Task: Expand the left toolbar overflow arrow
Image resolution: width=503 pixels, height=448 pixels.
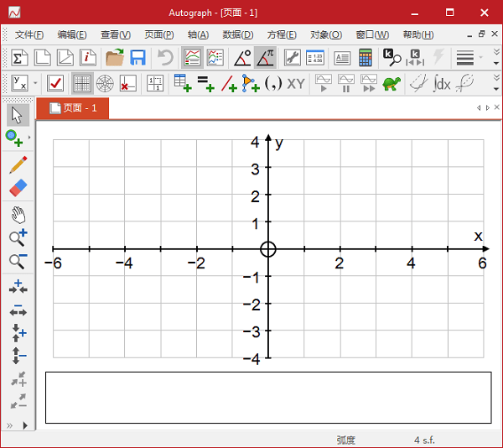Action: [25, 426]
